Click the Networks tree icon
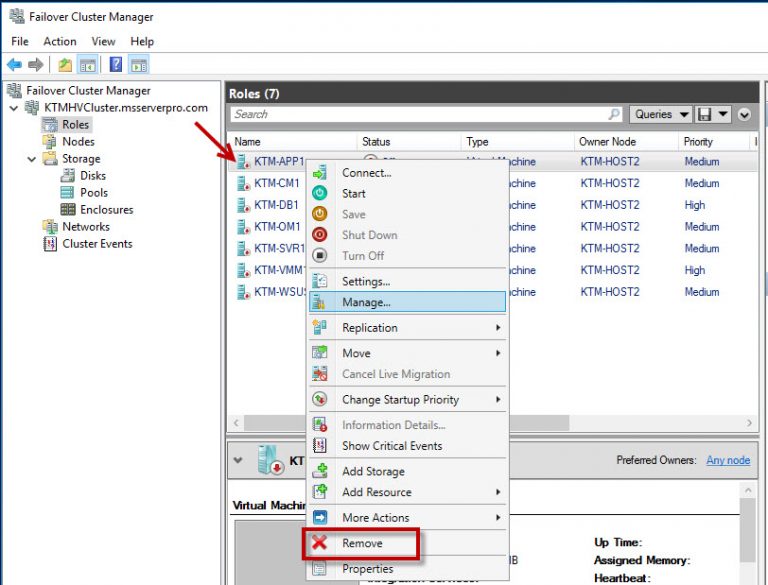The image size is (768, 585). [50, 226]
